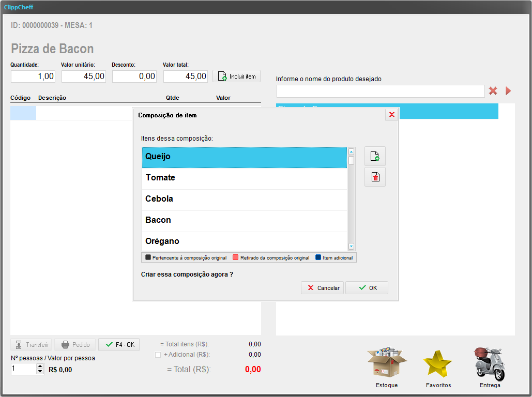
Task: Focus the product name search field
Action: [380, 91]
